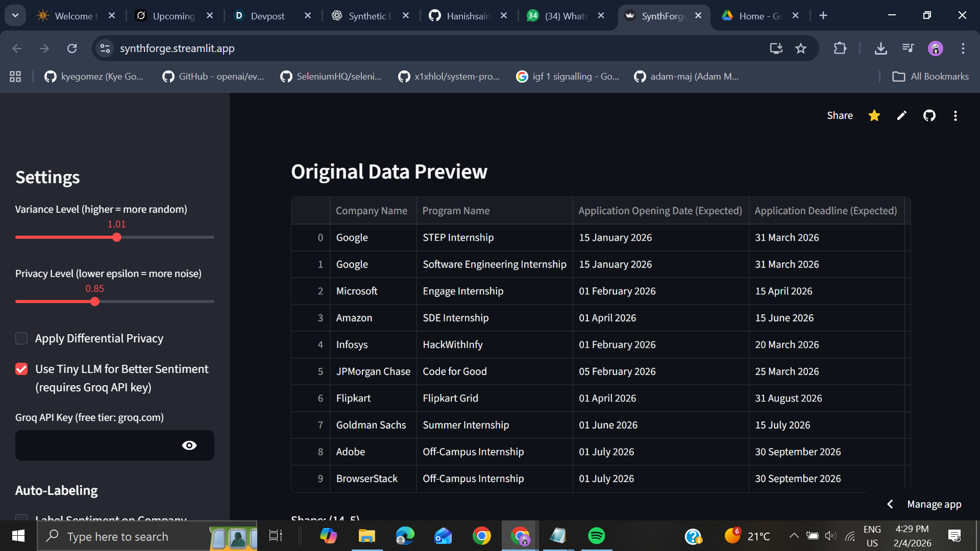Bookmark this page using address bar star

(x=801, y=48)
